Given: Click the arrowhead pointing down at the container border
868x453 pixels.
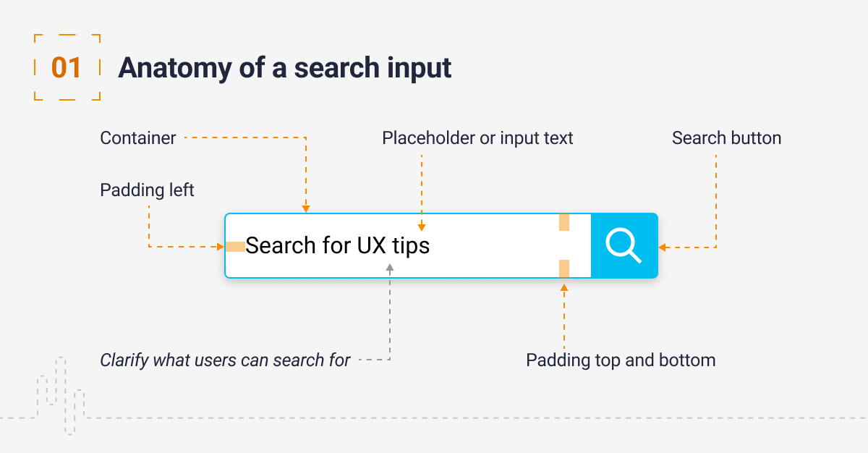Looking at the screenshot, I should (x=306, y=208).
